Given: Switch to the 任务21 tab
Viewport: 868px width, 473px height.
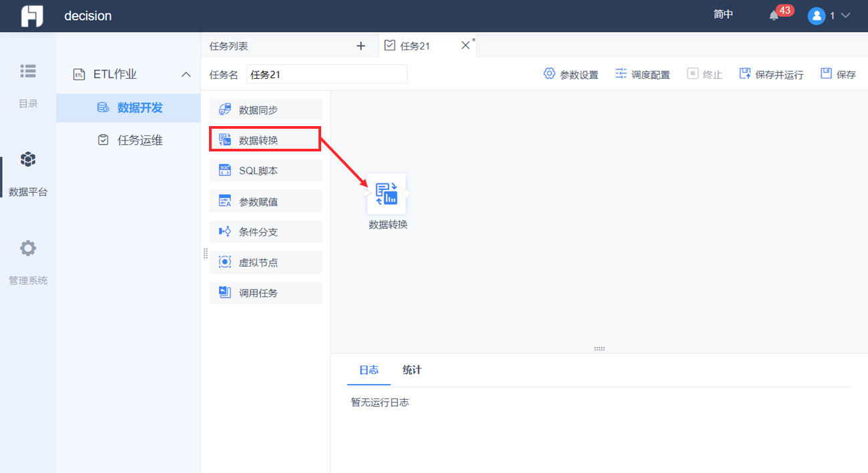Looking at the screenshot, I should click(415, 46).
